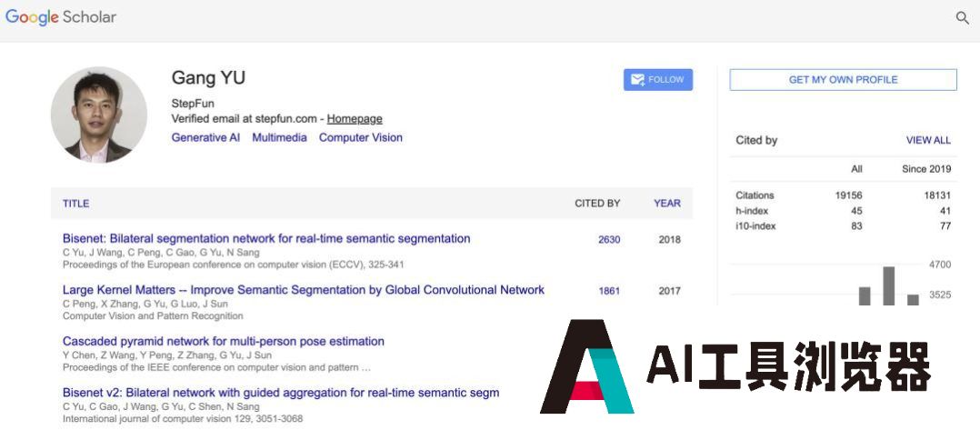980x430 pixels.
Task: Click the Cited By column header
Action: [597, 203]
